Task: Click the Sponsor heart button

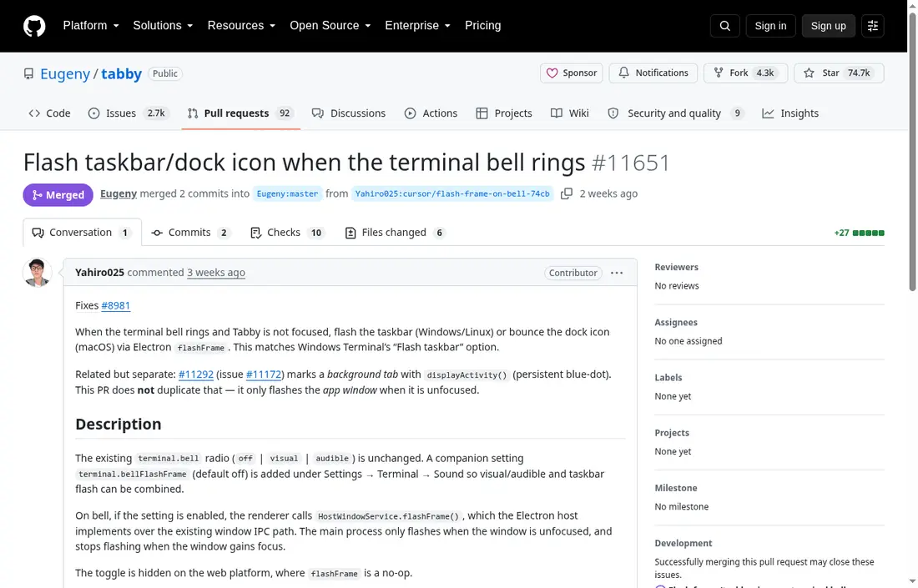Action: point(572,73)
